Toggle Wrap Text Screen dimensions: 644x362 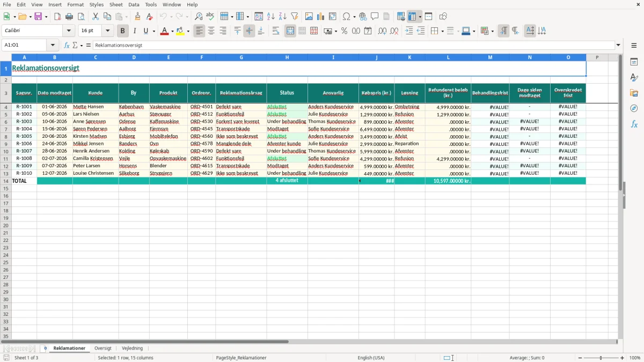276,31
